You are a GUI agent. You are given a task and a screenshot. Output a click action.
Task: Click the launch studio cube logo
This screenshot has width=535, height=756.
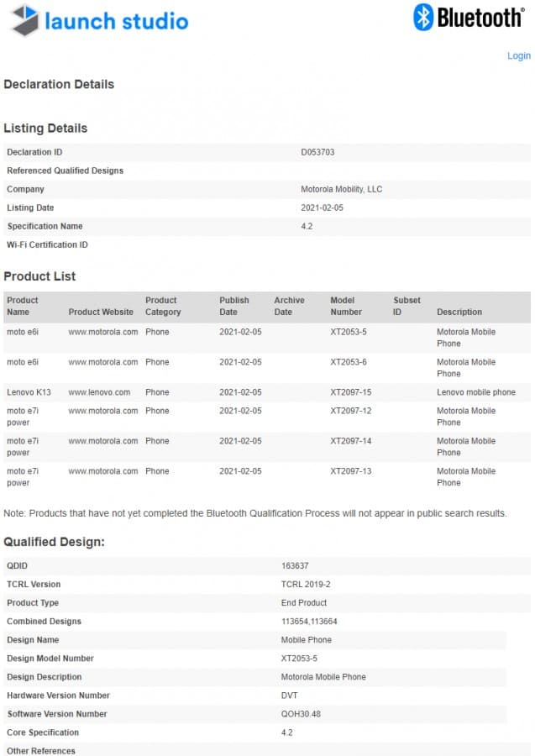24,20
